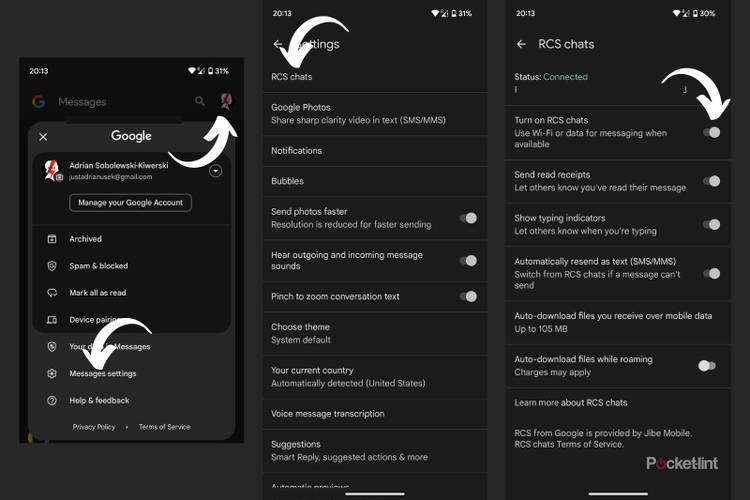Open the Privacy Policy link
750x500 pixels.
(x=94, y=427)
